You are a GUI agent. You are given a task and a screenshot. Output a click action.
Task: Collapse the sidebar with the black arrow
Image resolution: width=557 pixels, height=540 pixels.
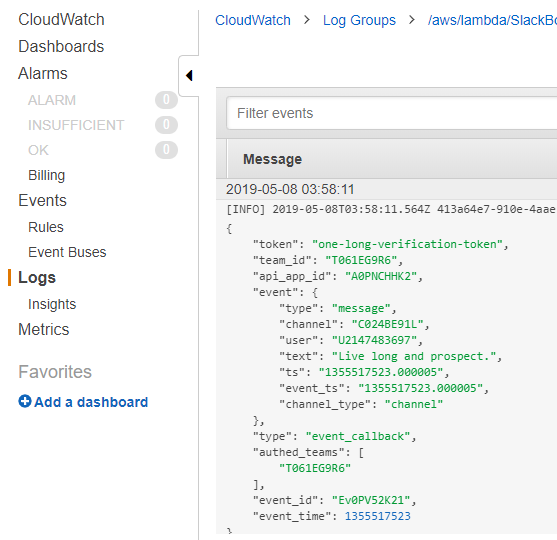click(189, 76)
